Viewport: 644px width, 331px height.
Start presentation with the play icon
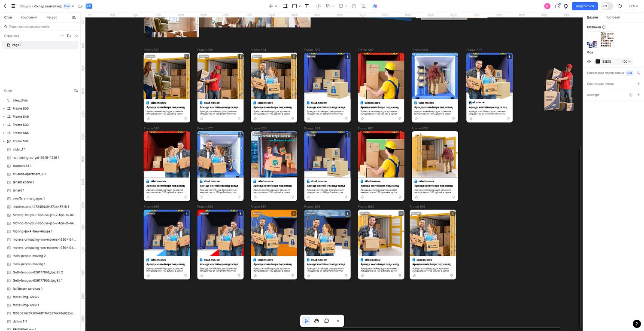(620, 6)
